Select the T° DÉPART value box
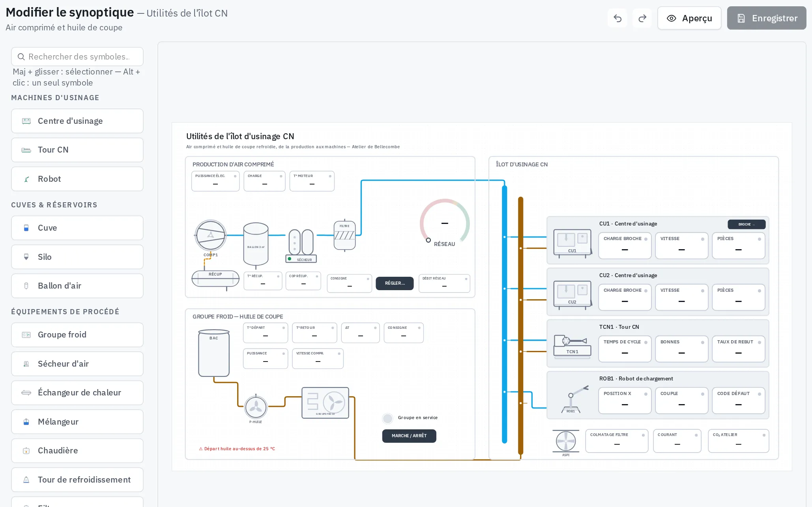Screen dimensions: 812x507 pyautogui.click(x=266, y=333)
